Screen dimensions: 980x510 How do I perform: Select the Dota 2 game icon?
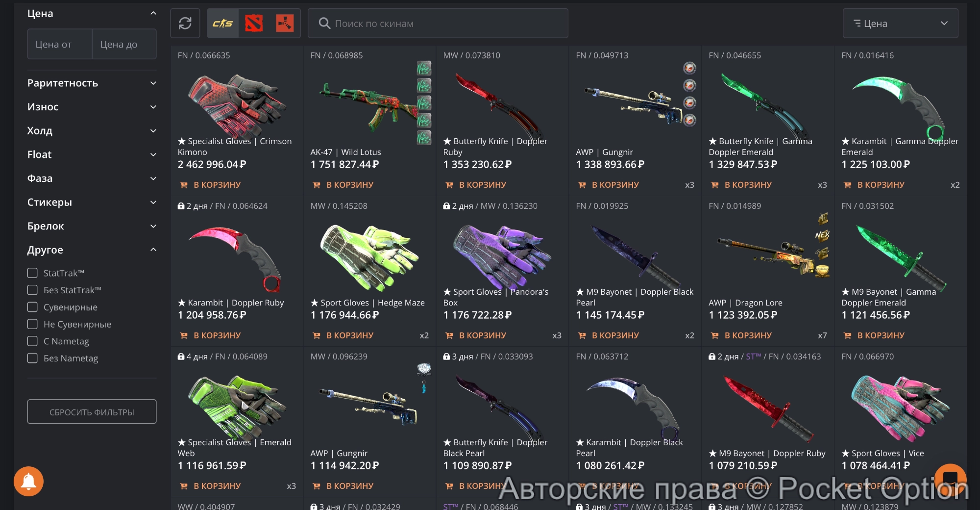tap(254, 23)
